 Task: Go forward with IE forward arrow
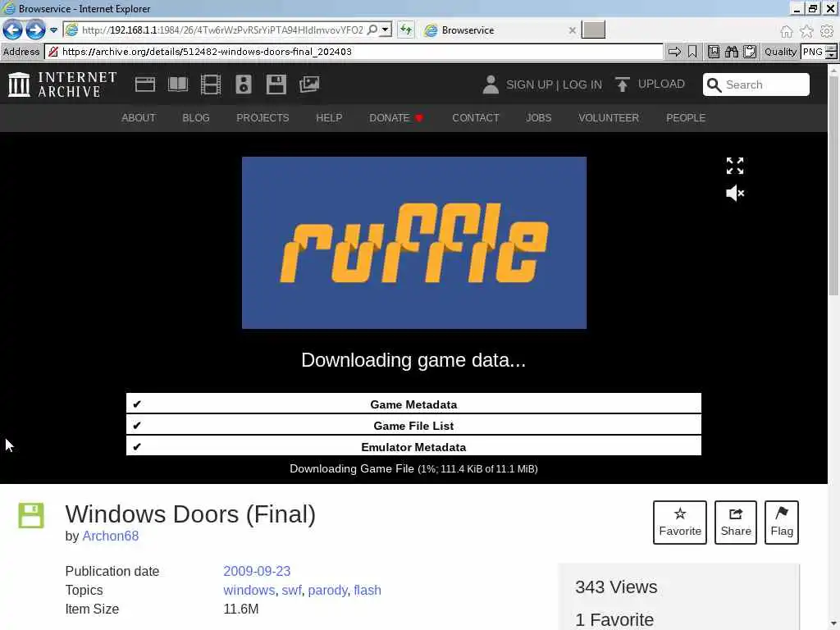click(35, 30)
